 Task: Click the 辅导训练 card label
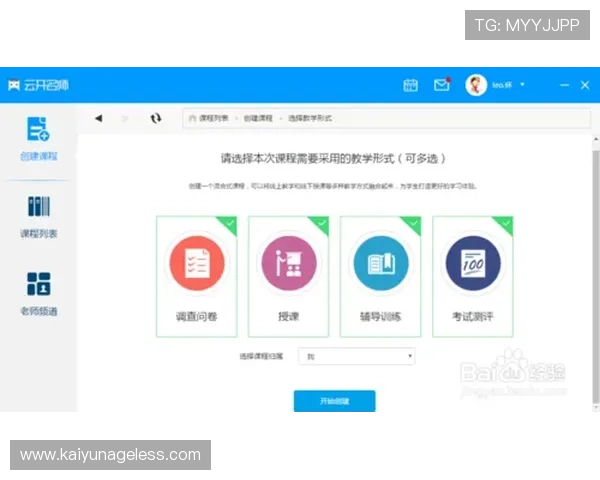coord(380,317)
